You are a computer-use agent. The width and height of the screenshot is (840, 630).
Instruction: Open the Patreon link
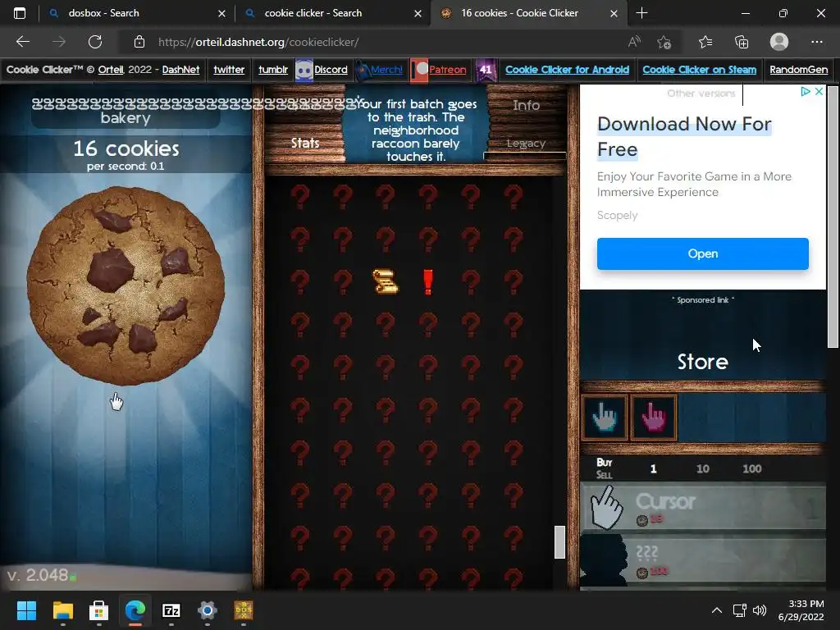click(447, 70)
